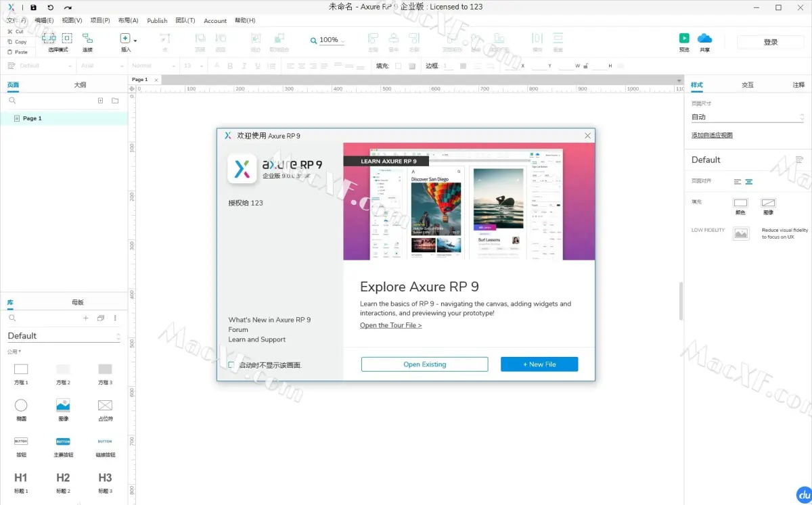812x505 pixels.
Task: Toggle the LOW FIDELITY style option
Action: [741, 233]
